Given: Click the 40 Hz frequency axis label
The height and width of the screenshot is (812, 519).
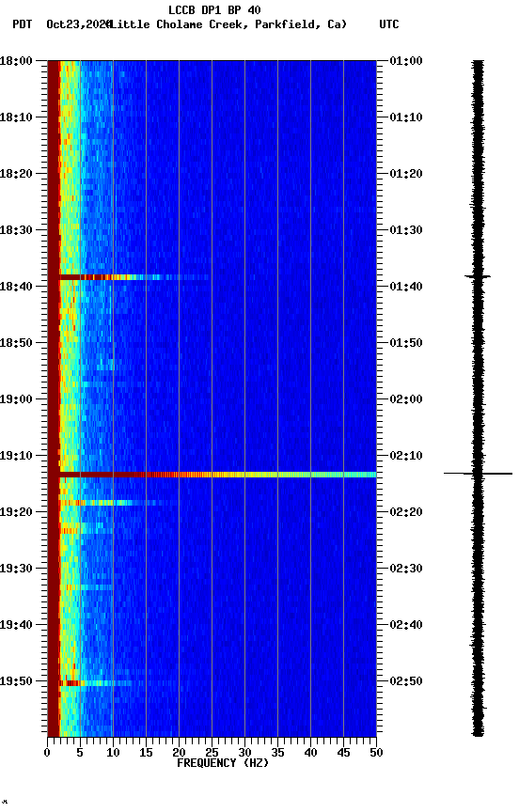Looking at the screenshot, I should 310,753.
